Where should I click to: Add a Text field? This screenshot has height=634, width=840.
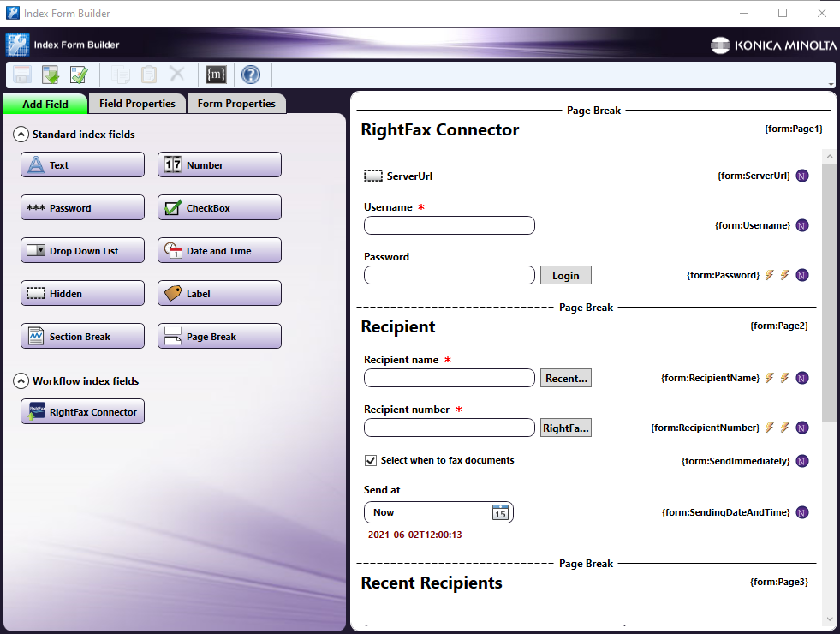pos(82,164)
